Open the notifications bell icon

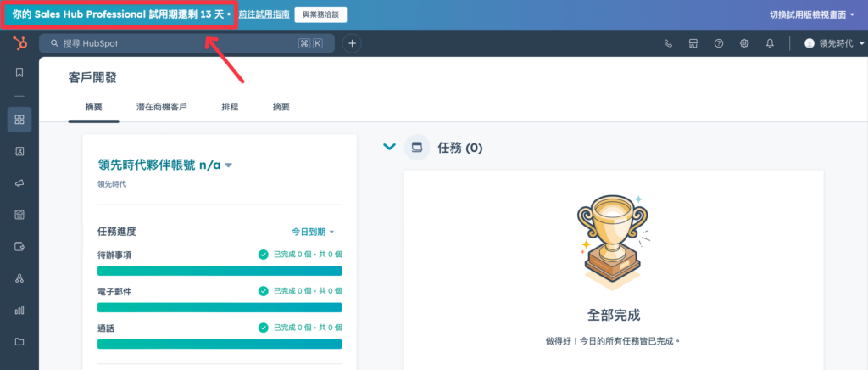coord(770,44)
